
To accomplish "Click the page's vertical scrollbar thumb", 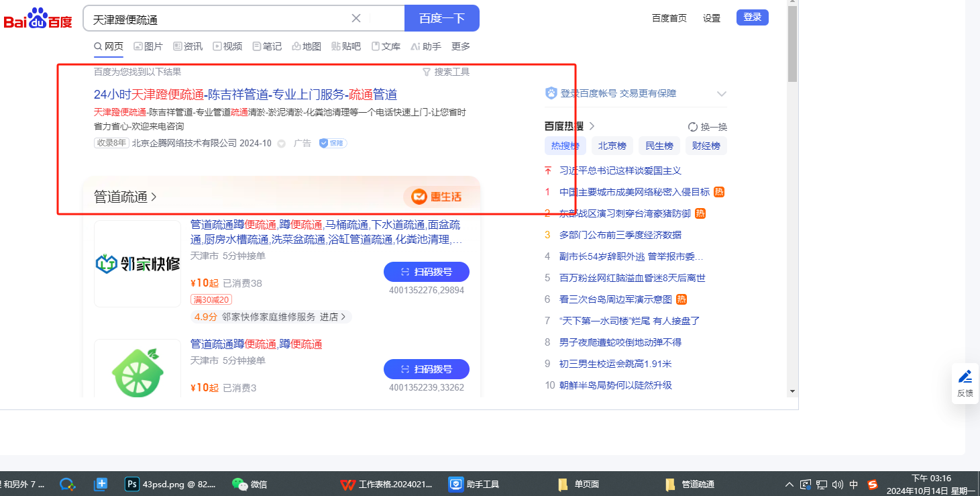I will tap(792, 44).
